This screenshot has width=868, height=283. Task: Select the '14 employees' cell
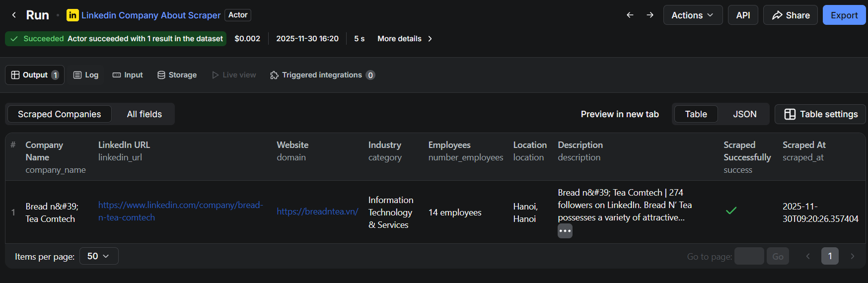pyautogui.click(x=455, y=212)
